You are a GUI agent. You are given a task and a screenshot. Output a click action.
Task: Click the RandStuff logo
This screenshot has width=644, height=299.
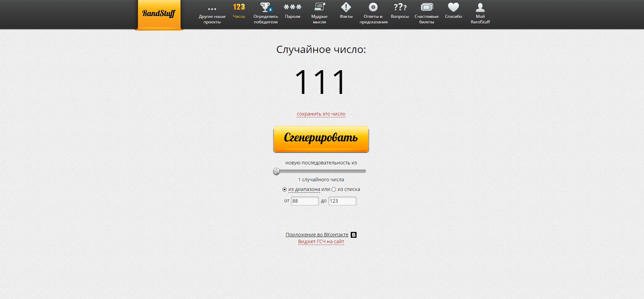tap(159, 14)
